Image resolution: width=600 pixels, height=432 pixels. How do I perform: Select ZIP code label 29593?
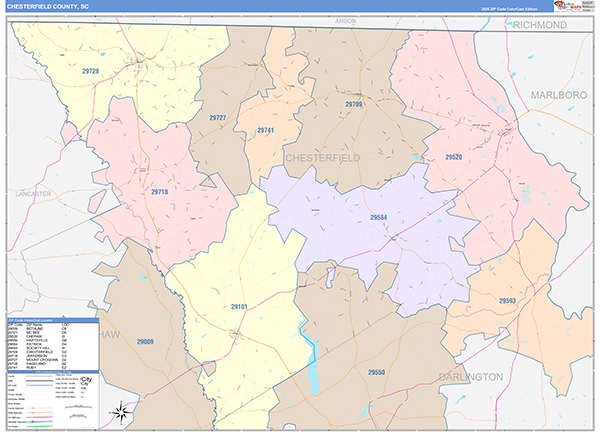[507, 301]
